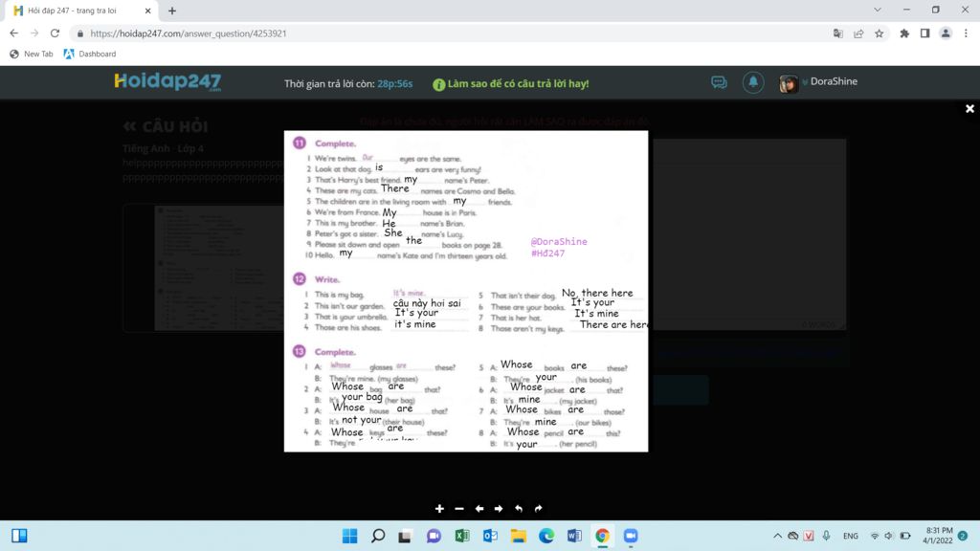Click the worksheet image in viewer
The height and width of the screenshot is (551, 980).
(466, 291)
